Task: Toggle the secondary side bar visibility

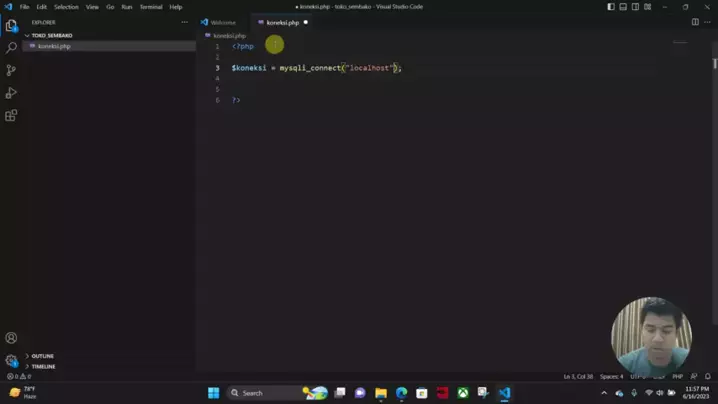Action: [x=635, y=7]
